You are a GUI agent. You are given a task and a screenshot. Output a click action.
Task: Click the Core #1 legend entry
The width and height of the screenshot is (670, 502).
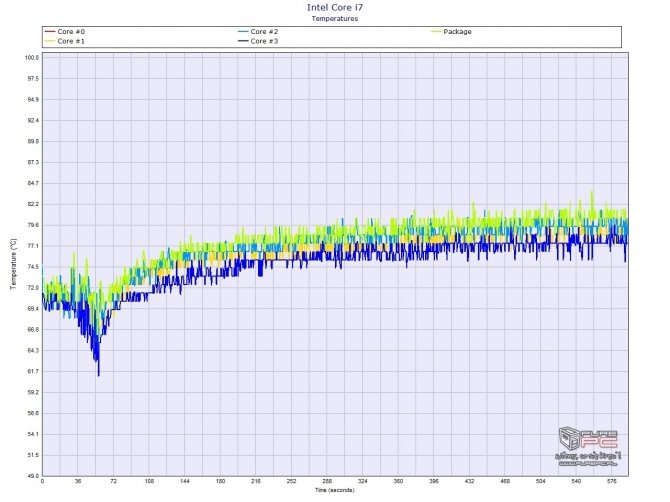[x=65, y=41]
